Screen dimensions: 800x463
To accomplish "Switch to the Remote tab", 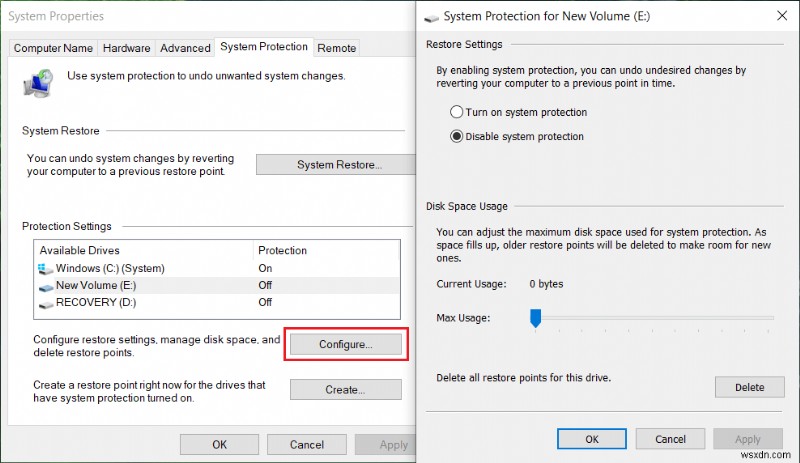I will (337, 48).
